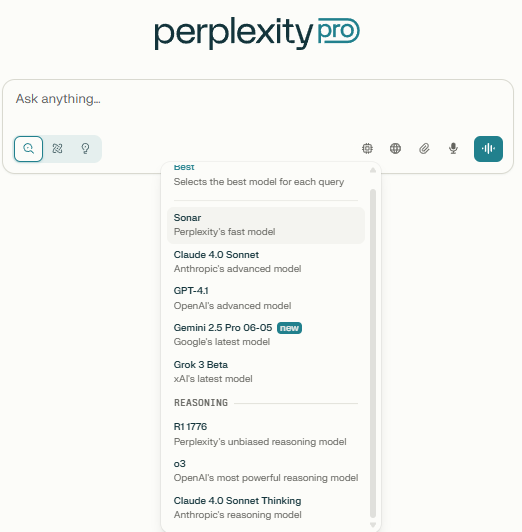Screen dimensions: 522x532
Task: Launch voice mode waveform button
Action: (488, 149)
